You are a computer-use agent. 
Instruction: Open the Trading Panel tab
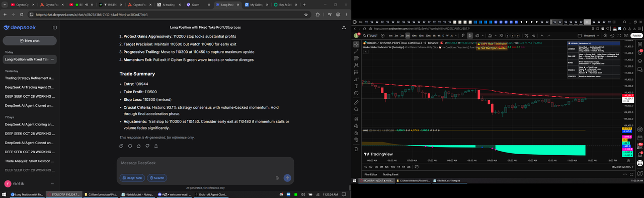point(390,174)
